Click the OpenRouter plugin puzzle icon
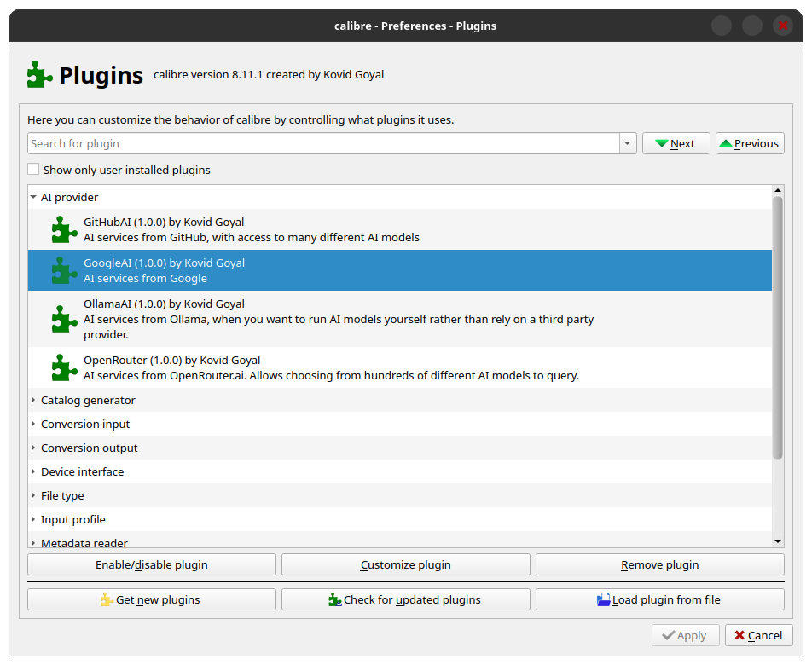The image size is (812, 665). (x=64, y=367)
